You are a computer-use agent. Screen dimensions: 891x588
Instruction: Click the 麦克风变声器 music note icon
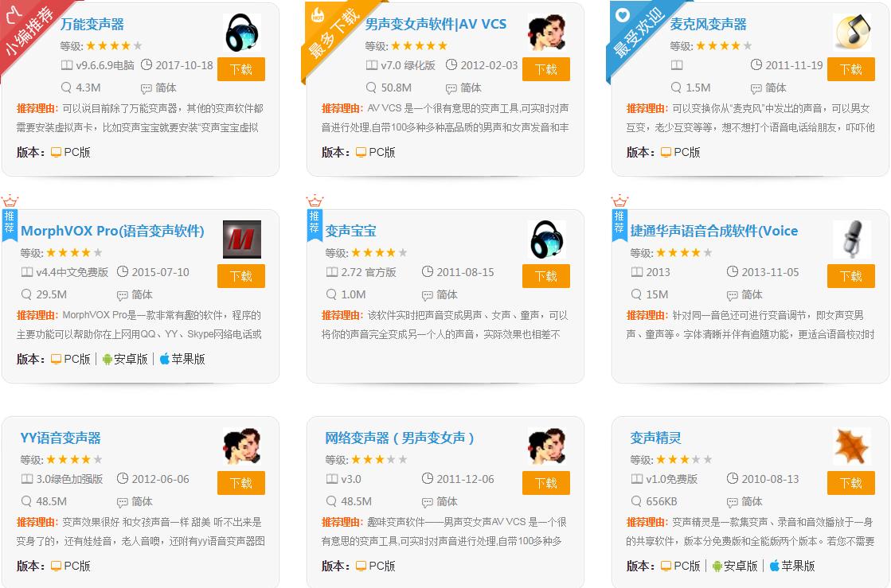click(852, 33)
